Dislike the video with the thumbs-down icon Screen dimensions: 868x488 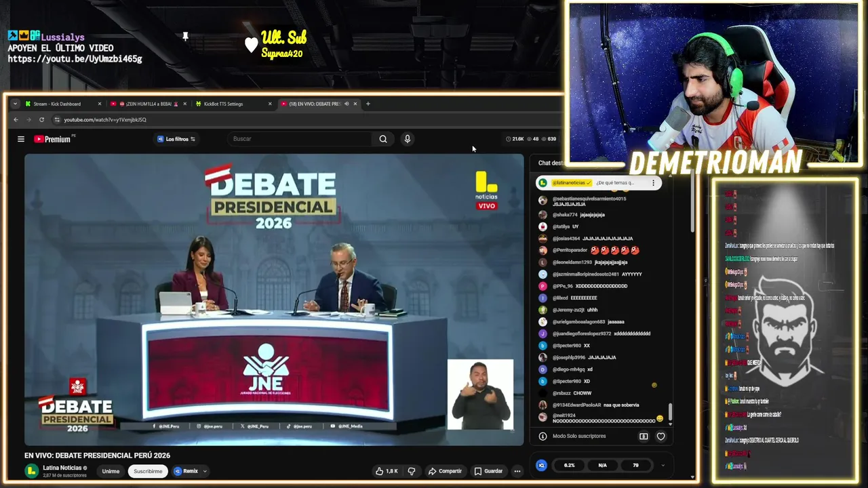tap(411, 471)
